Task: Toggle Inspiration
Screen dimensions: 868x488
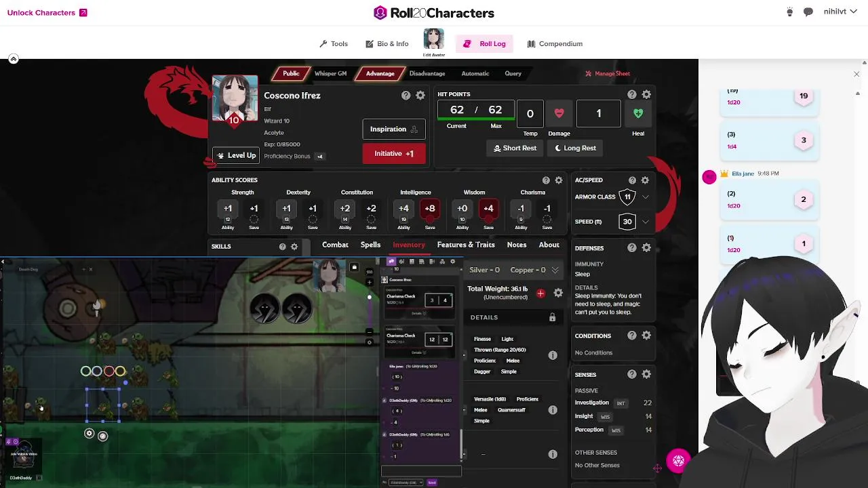Action: [x=393, y=129]
